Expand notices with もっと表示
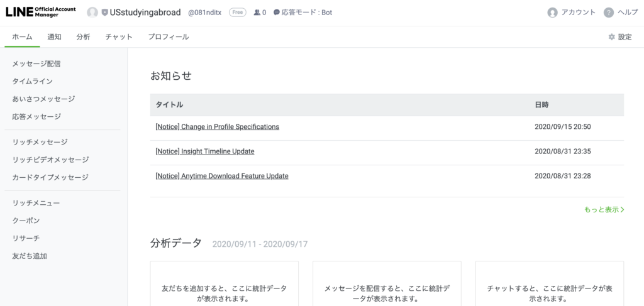This screenshot has height=306, width=644. [604, 210]
